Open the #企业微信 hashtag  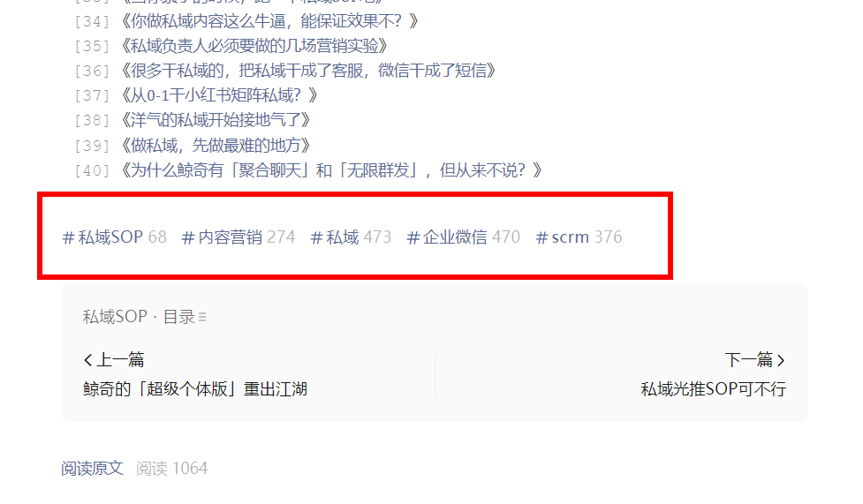[463, 237]
